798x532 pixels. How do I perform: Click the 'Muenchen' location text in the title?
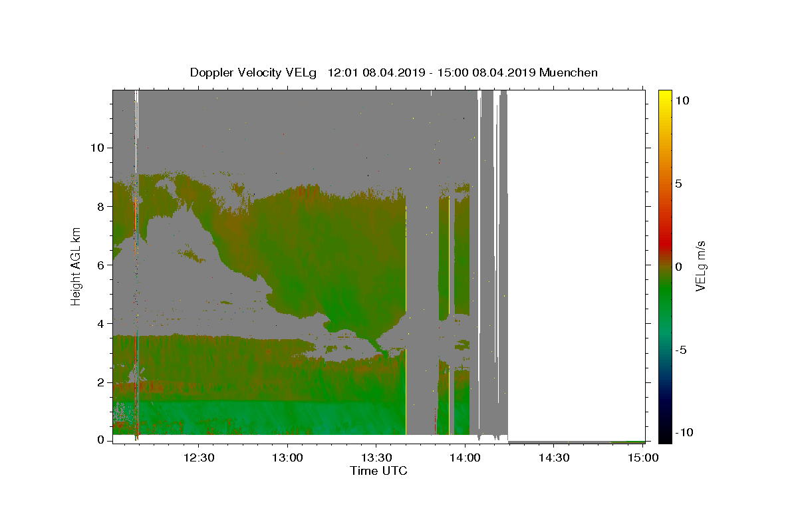[x=569, y=72]
